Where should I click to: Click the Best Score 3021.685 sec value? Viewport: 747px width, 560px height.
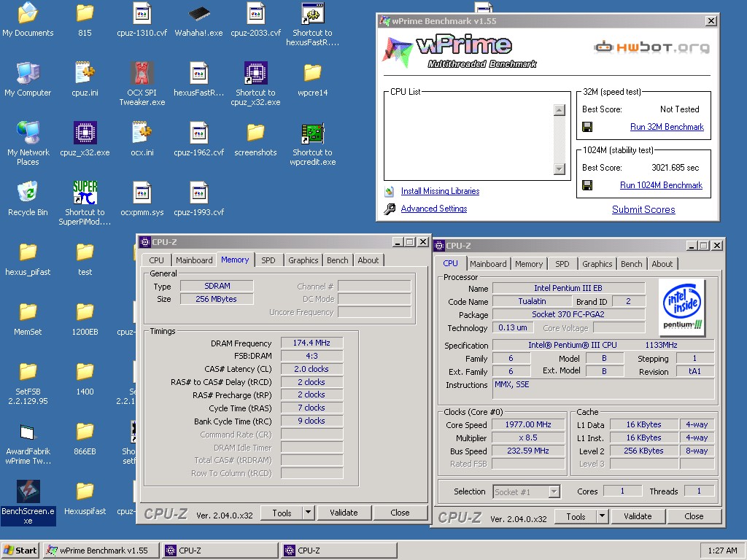675,168
